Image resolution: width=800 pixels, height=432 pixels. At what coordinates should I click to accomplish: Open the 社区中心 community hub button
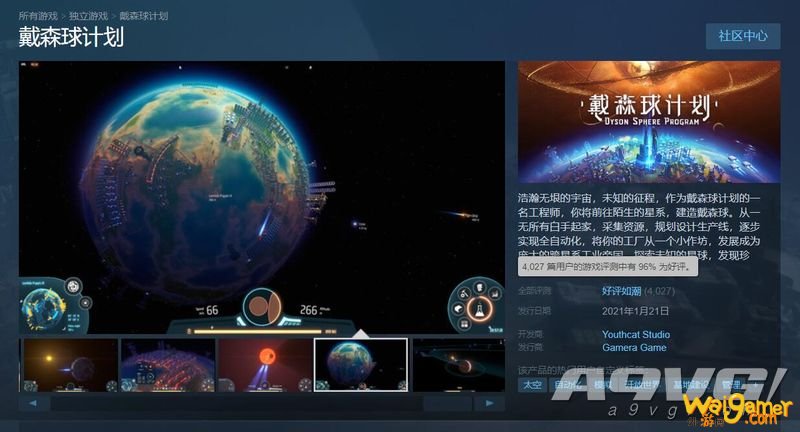(743, 36)
